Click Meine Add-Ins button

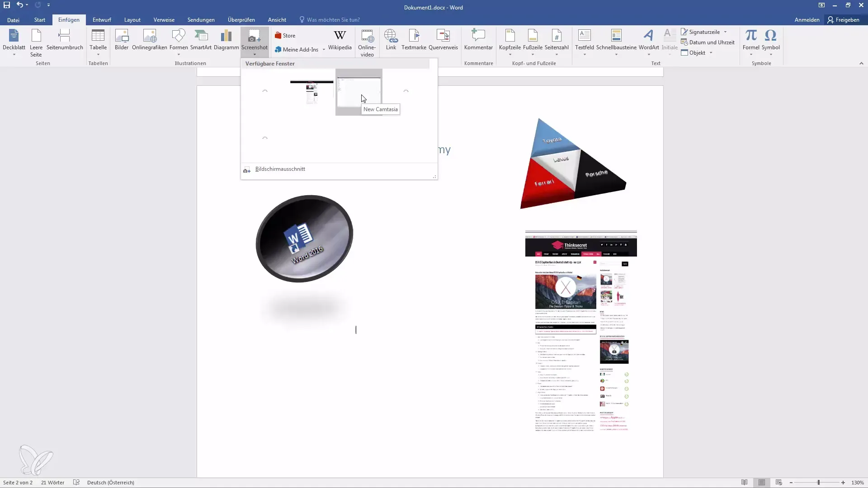[297, 50]
